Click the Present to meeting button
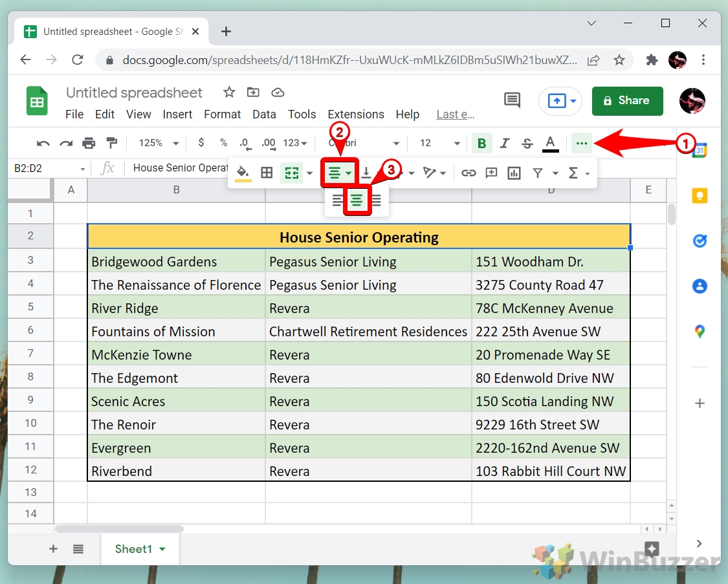The height and width of the screenshot is (584, 728). click(560, 101)
